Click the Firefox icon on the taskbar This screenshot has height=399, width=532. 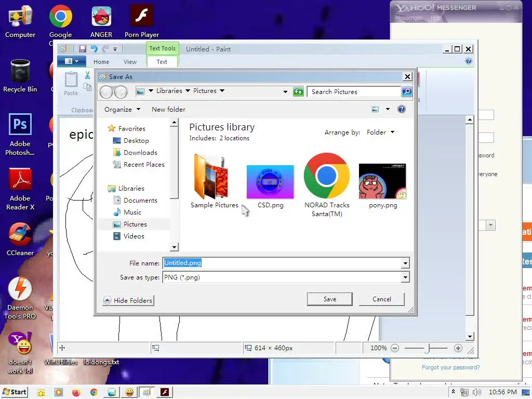(76, 393)
